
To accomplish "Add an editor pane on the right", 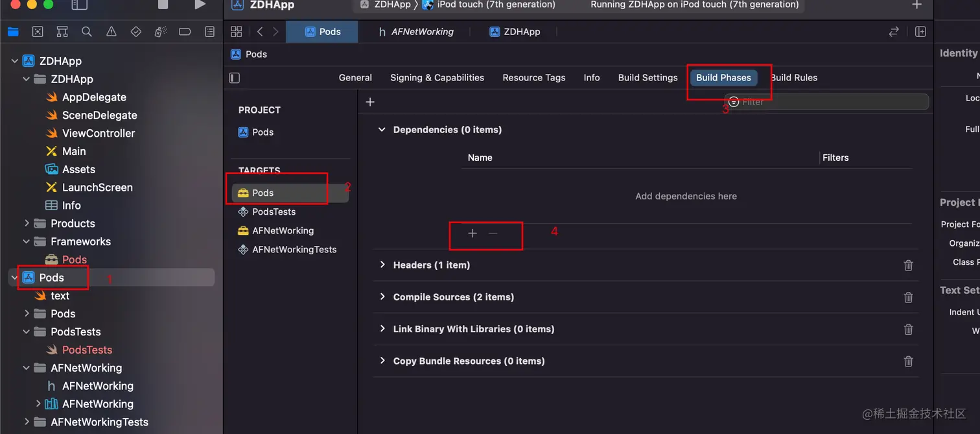I will coord(920,32).
